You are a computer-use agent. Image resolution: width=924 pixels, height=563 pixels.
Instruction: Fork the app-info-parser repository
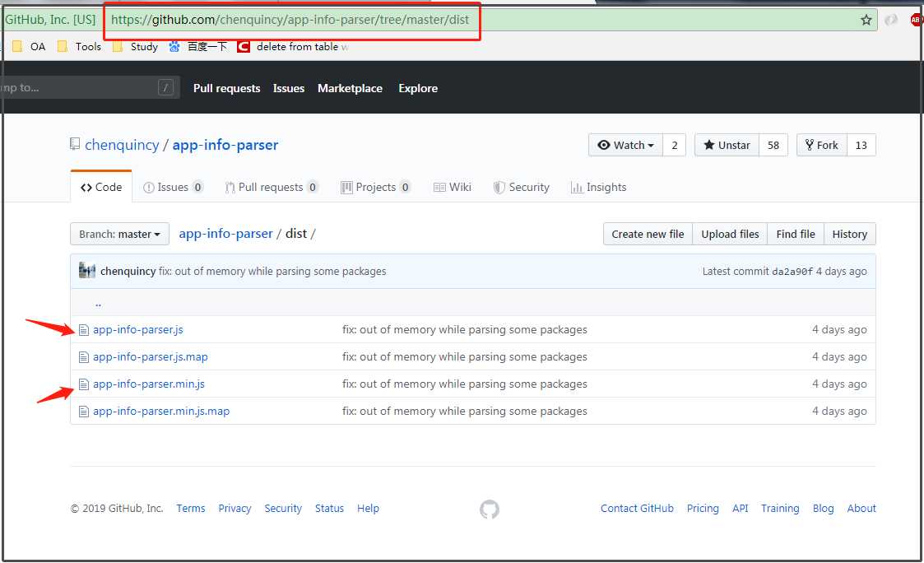pyautogui.click(x=821, y=145)
